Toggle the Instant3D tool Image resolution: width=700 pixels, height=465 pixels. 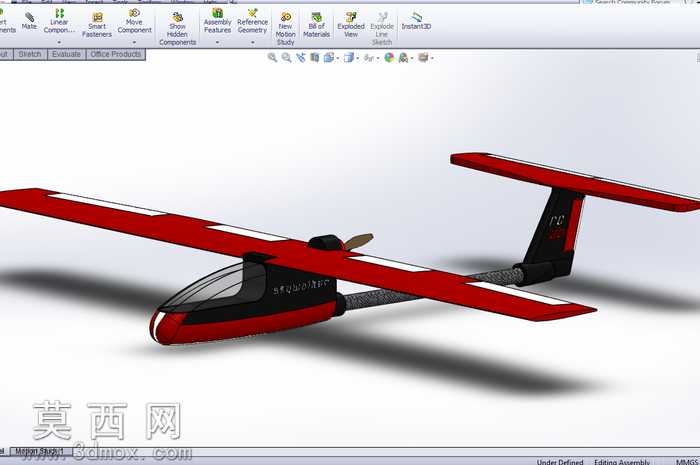coord(416,21)
